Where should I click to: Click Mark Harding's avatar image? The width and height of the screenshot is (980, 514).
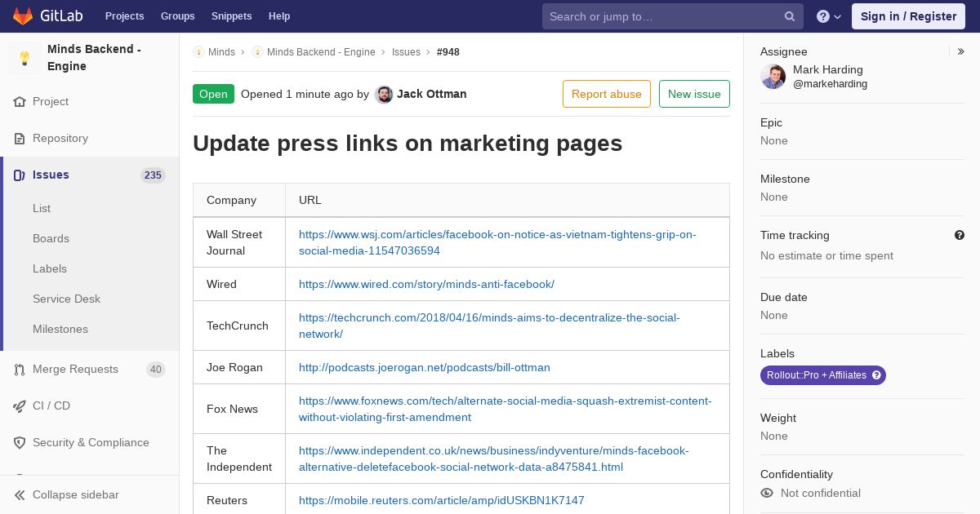[773, 77]
